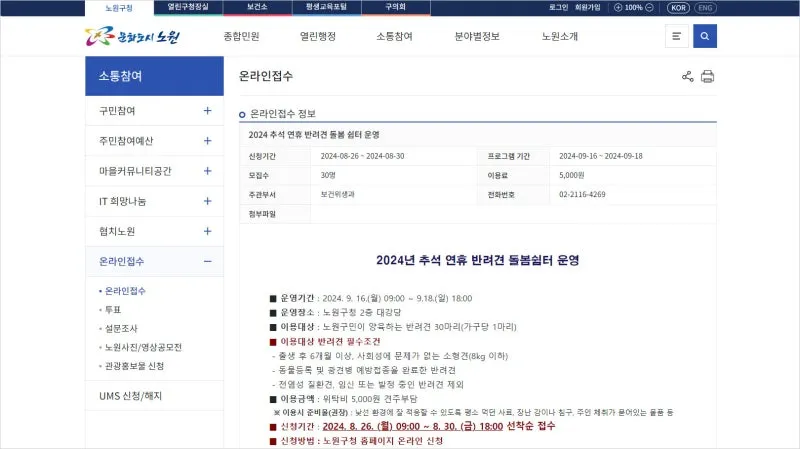Open the 설문조사 submenu link
Viewport: 800px width, 449px height.
(x=122, y=328)
